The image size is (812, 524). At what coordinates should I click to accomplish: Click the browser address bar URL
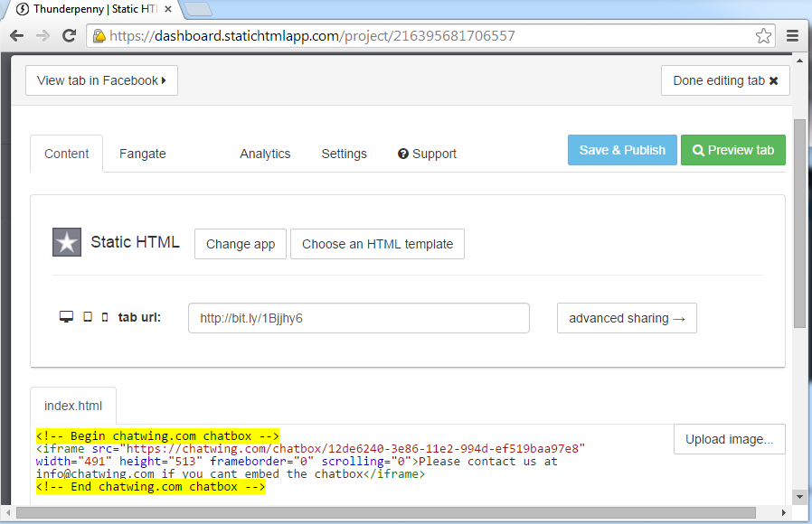tap(312, 36)
